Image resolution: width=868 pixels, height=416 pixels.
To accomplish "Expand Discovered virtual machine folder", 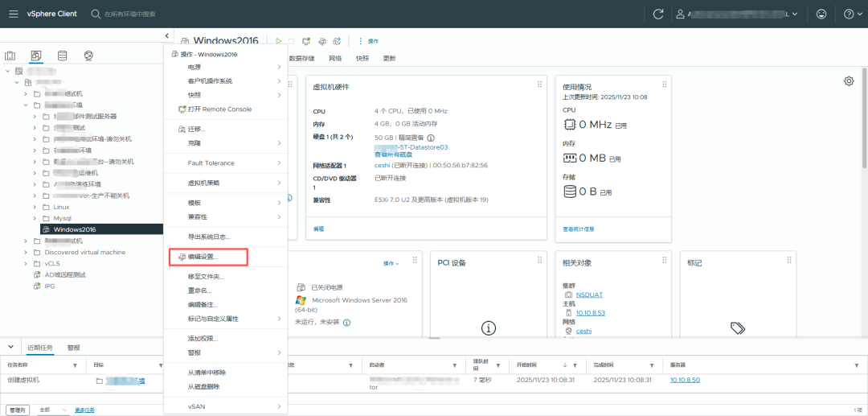I will tap(26, 252).
